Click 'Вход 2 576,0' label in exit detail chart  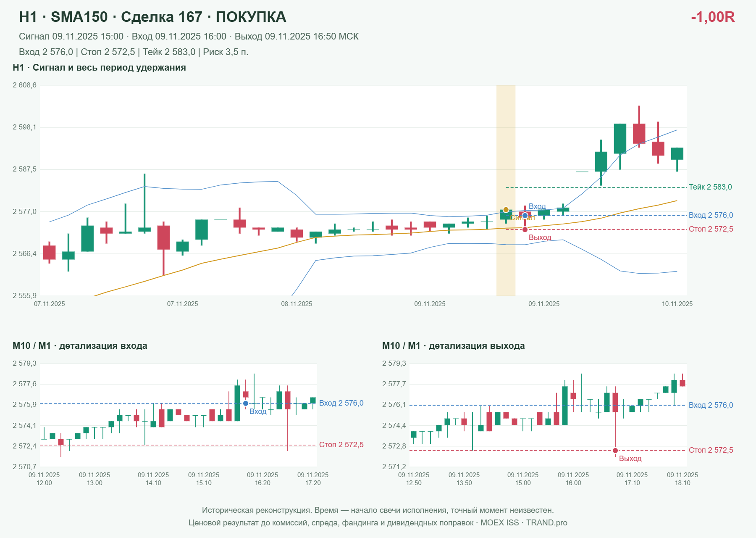click(711, 405)
